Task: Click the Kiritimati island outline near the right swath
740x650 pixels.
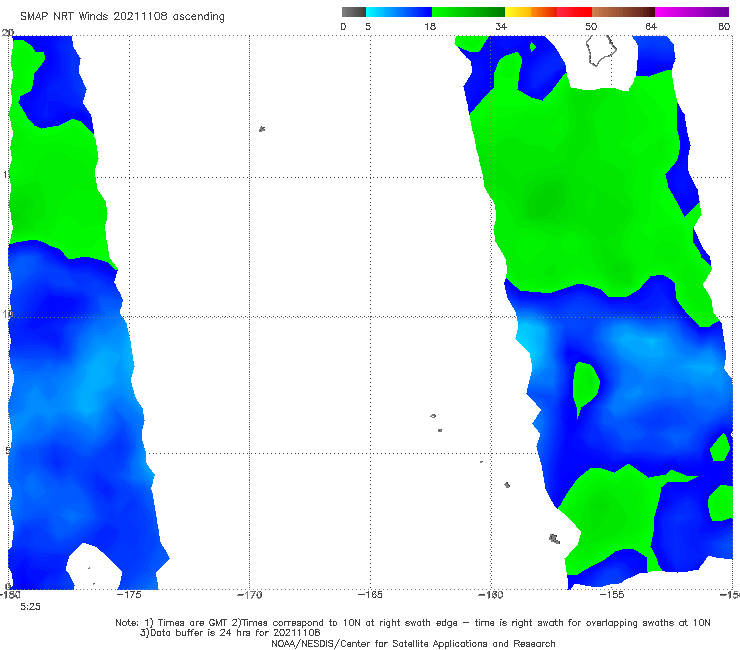Action: coord(555,539)
